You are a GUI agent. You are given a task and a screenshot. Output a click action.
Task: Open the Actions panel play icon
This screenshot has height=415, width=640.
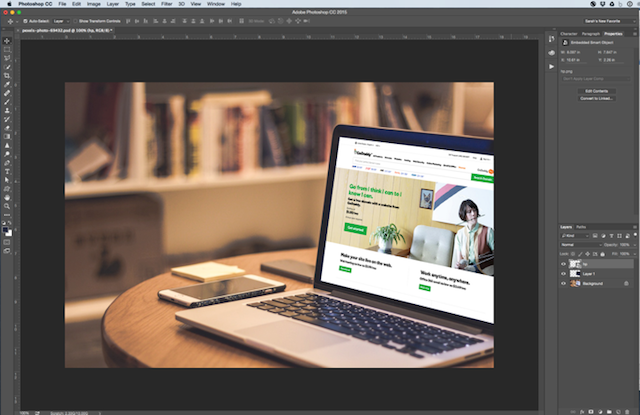(551, 67)
